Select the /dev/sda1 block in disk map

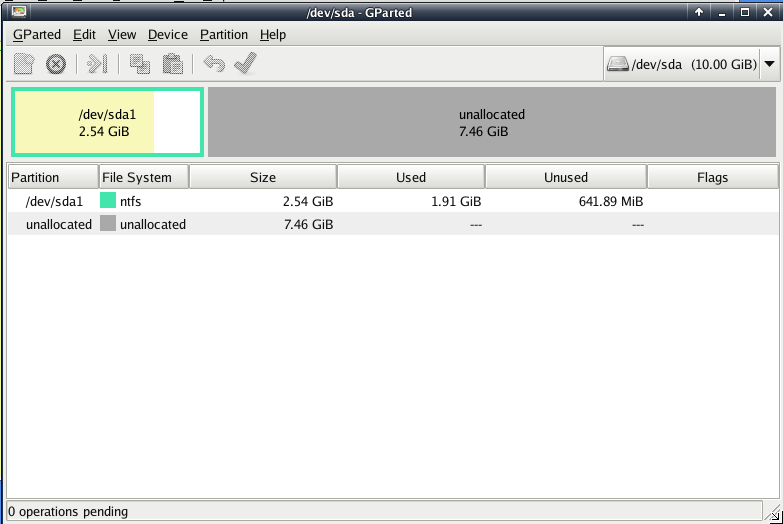pos(107,122)
